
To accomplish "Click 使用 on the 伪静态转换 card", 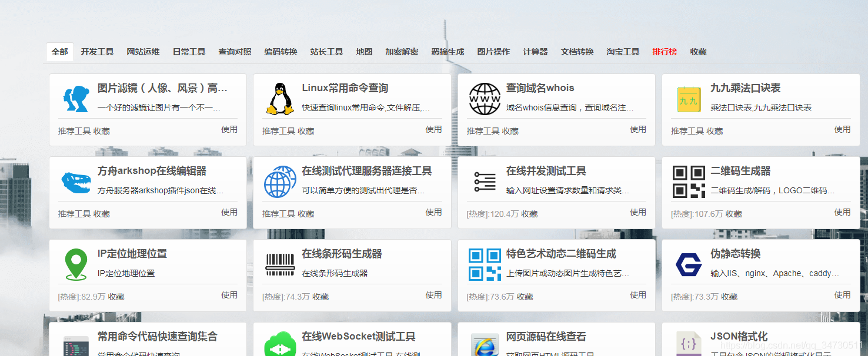I will (x=843, y=295).
